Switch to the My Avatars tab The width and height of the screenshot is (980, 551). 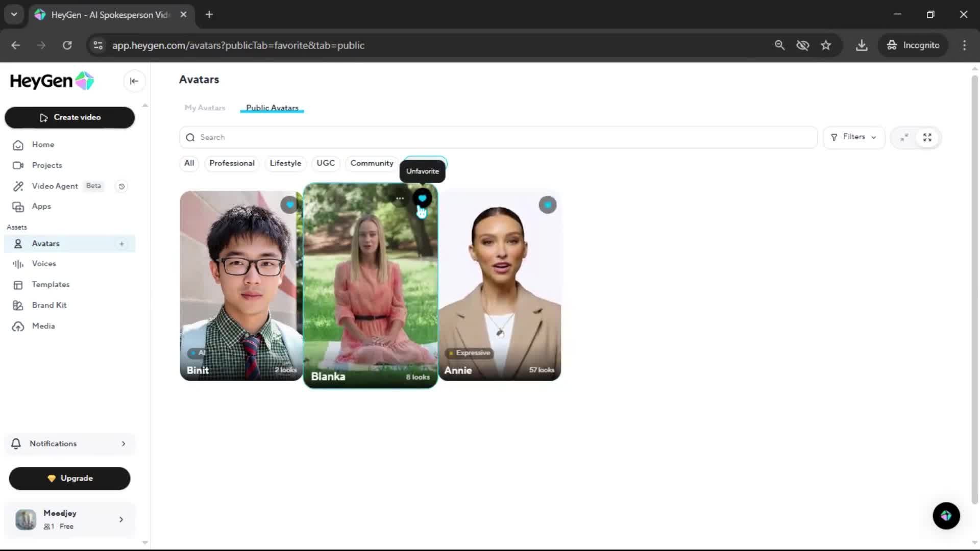click(205, 108)
